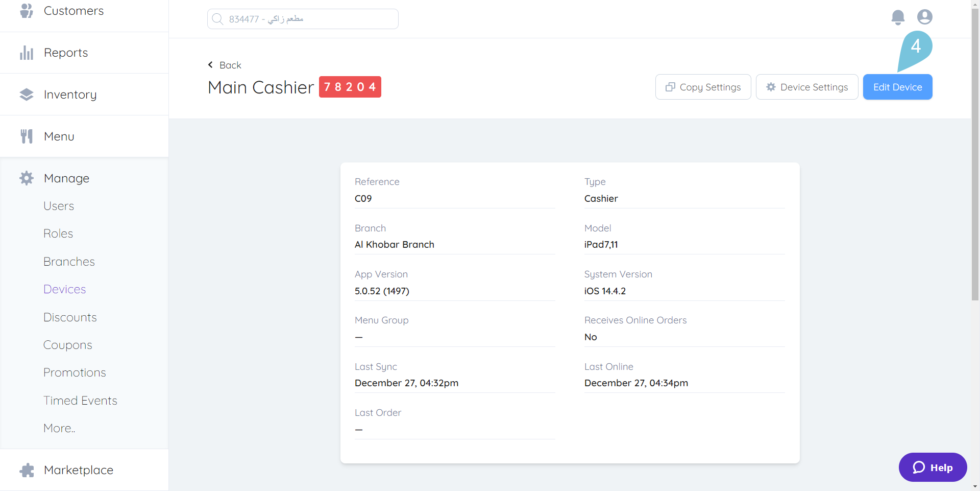Switch to the Devices section
The width and height of the screenshot is (980, 491).
pyautogui.click(x=64, y=289)
